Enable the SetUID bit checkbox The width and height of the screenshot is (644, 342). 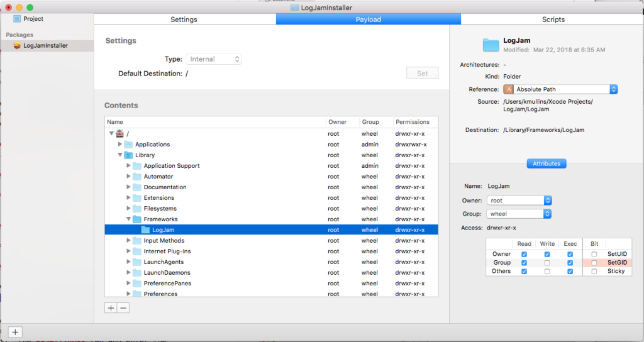(x=594, y=254)
